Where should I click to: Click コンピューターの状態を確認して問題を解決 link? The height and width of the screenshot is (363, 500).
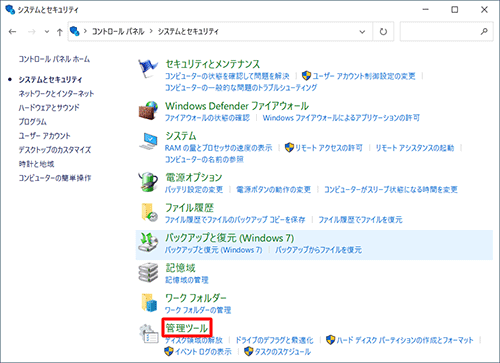[227, 76]
